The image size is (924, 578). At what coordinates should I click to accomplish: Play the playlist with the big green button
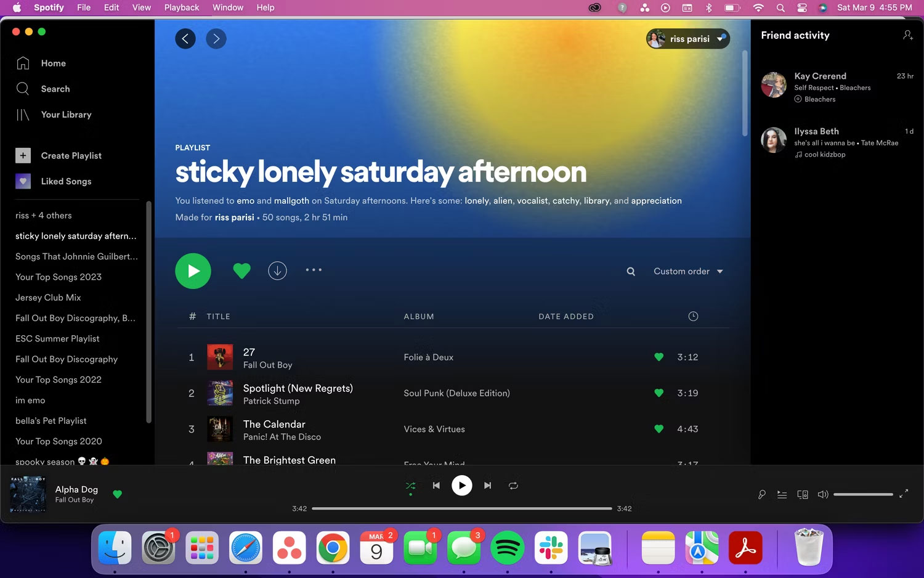[x=193, y=271]
